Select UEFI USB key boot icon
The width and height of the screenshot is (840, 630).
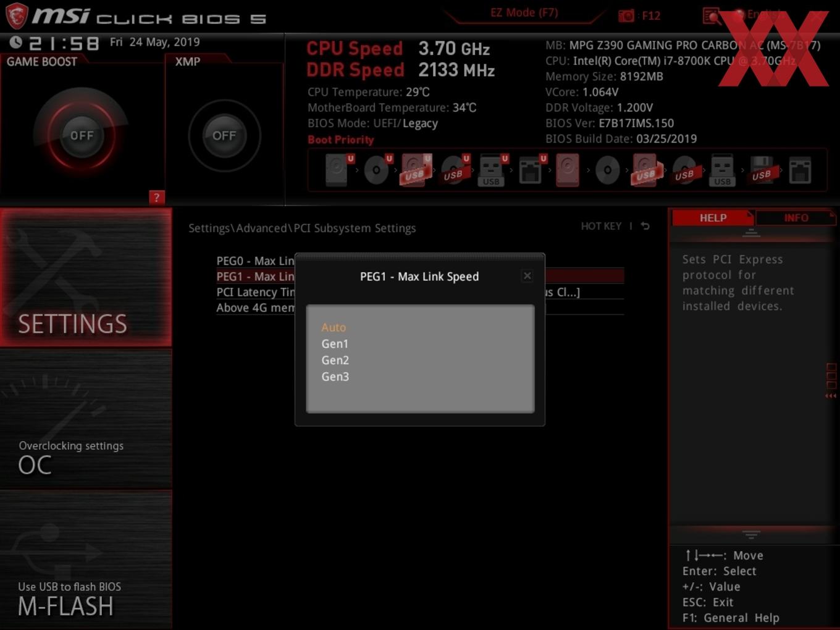coord(492,170)
